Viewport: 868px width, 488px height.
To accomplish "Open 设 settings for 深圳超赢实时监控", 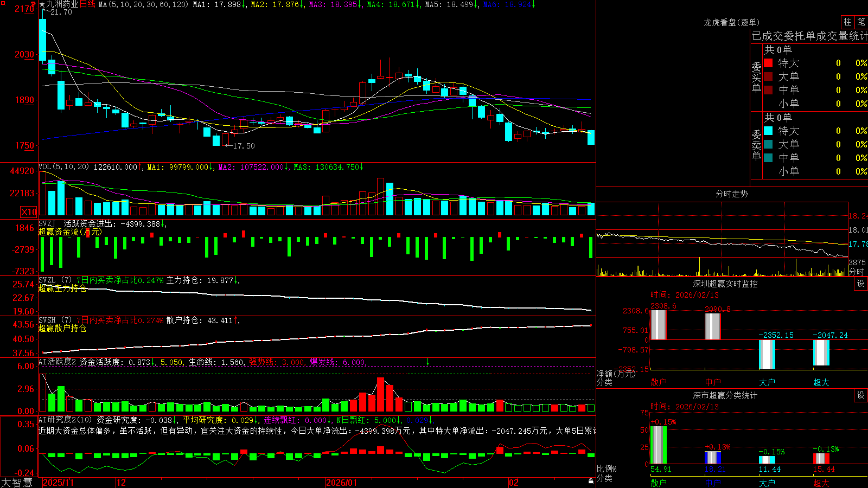I will (861, 284).
